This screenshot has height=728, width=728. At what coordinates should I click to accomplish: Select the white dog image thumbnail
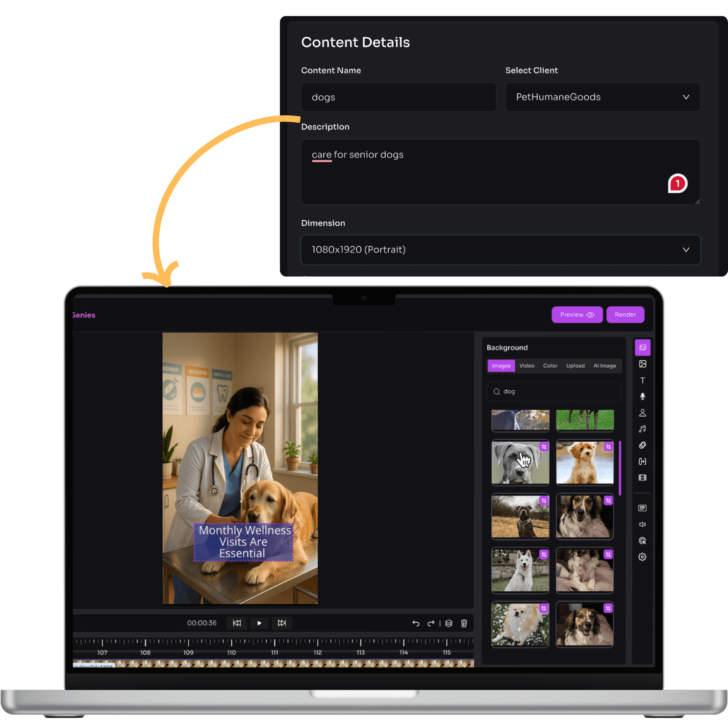point(520,570)
